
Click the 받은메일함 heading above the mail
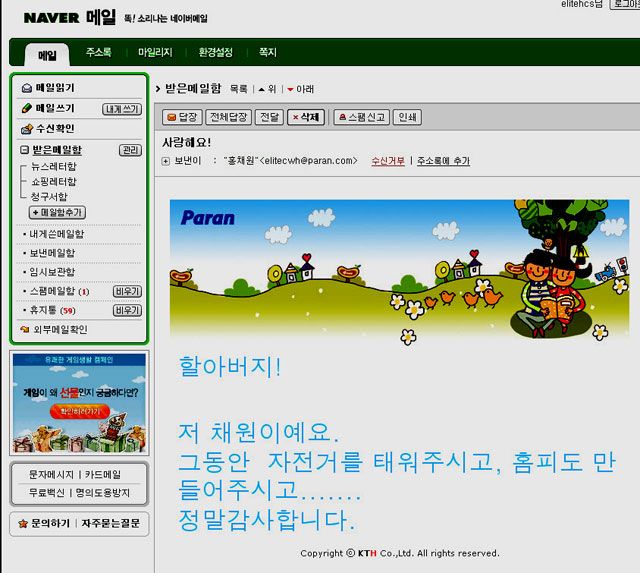click(193, 89)
